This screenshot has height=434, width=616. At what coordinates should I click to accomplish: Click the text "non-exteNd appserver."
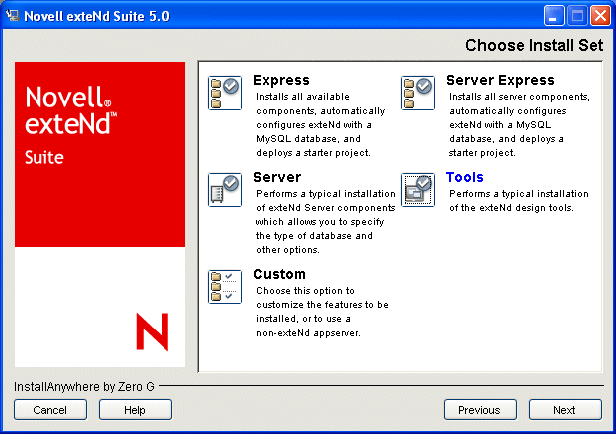click(308, 333)
